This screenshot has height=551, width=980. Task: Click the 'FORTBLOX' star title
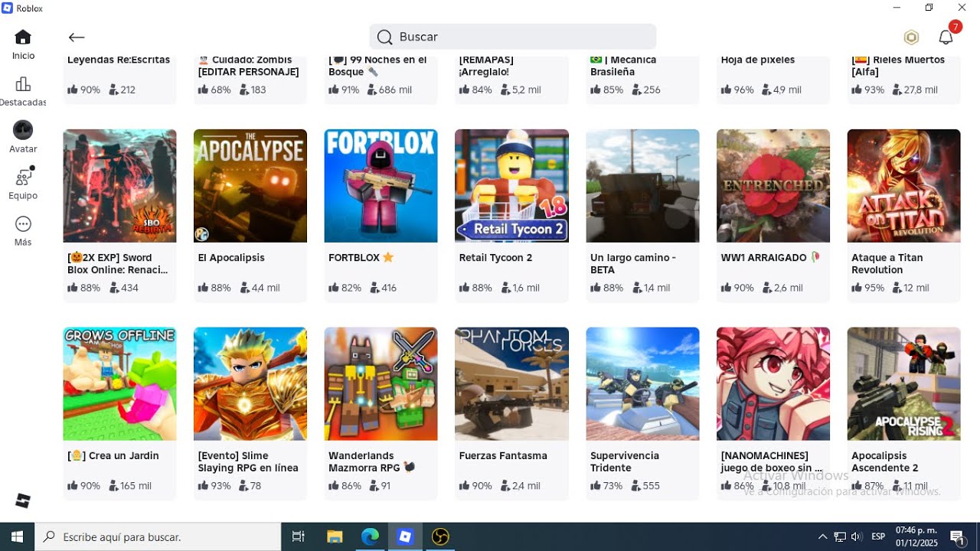[361, 258]
